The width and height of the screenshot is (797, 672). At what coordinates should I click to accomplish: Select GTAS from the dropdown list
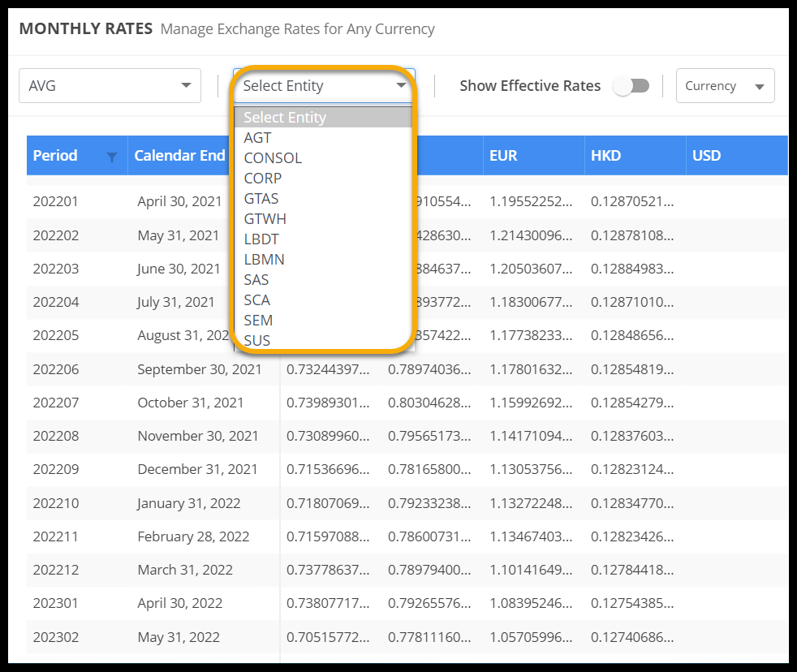point(261,199)
